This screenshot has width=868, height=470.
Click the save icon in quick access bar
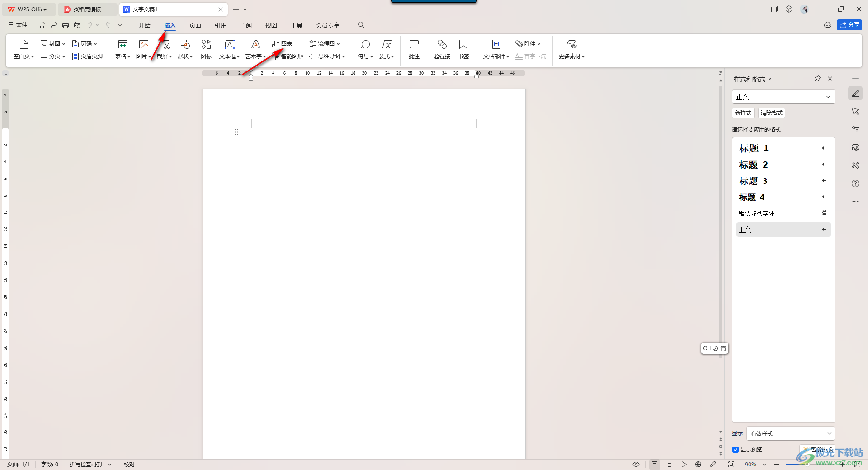click(42, 25)
